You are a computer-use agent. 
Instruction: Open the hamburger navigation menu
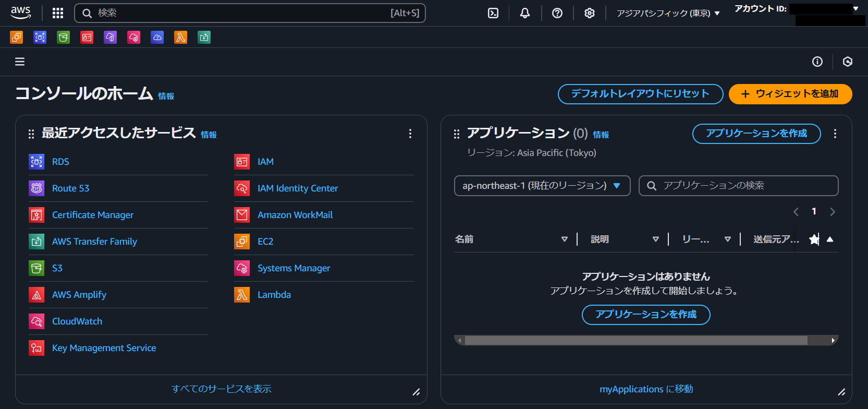pyautogui.click(x=20, y=62)
